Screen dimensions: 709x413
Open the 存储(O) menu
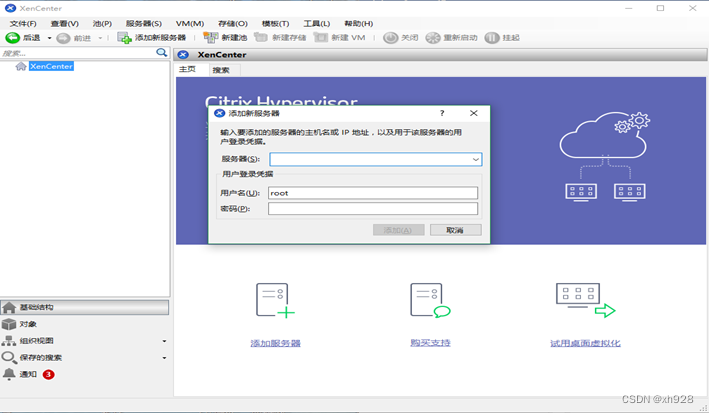233,24
